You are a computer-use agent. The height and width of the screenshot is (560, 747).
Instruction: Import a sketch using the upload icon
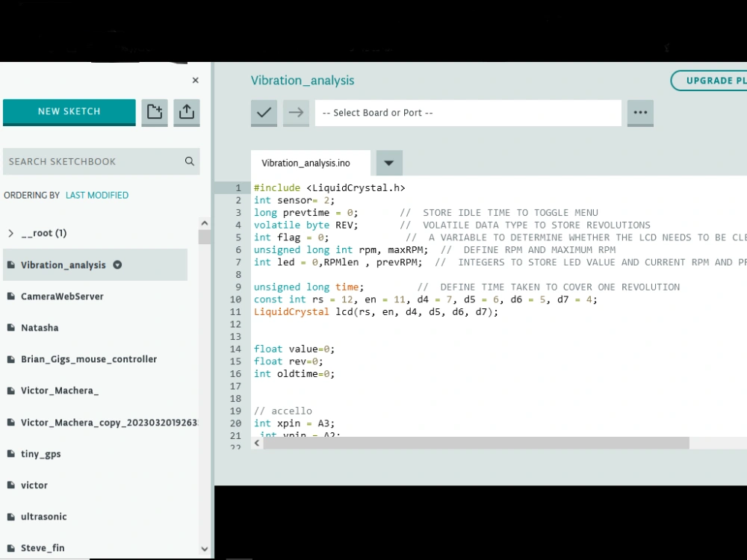point(187,113)
